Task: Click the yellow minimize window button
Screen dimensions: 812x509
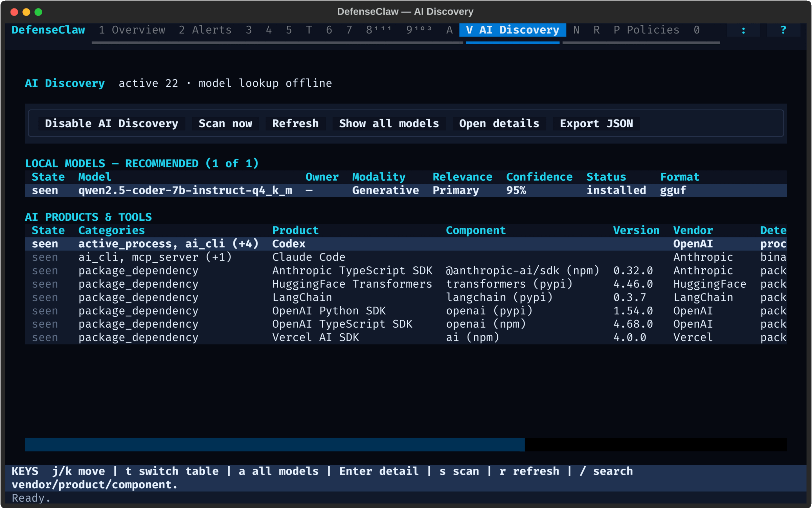Action: tap(26, 12)
